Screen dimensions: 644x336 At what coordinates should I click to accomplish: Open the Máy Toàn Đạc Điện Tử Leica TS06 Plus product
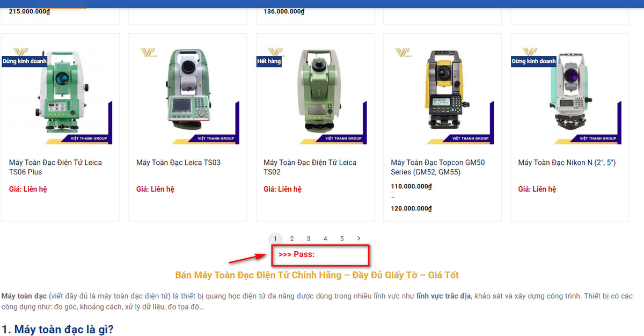(x=55, y=167)
